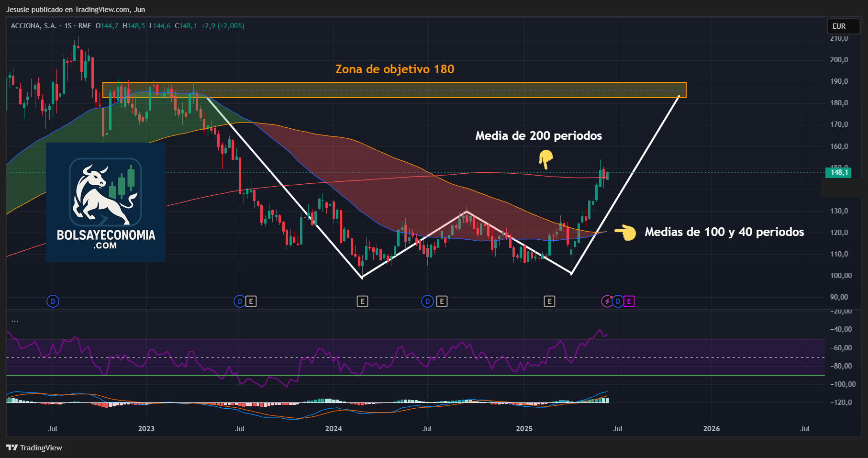This screenshot has height=458, width=868.
Task: Click the purple E earnings marker
Action: click(x=629, y=301)
